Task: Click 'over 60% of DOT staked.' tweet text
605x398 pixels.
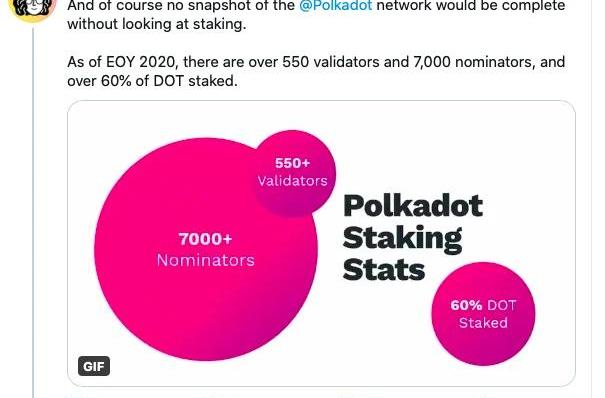Action: [152, 81]
